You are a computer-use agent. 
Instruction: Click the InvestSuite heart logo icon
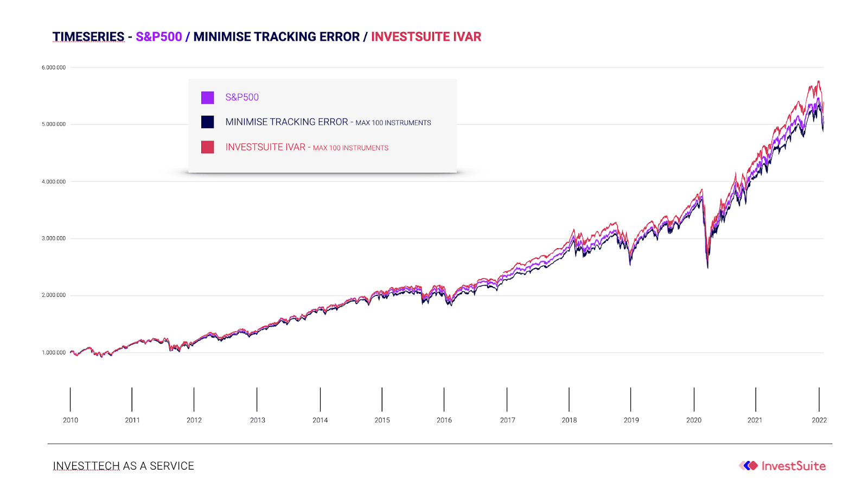(748, 465)
